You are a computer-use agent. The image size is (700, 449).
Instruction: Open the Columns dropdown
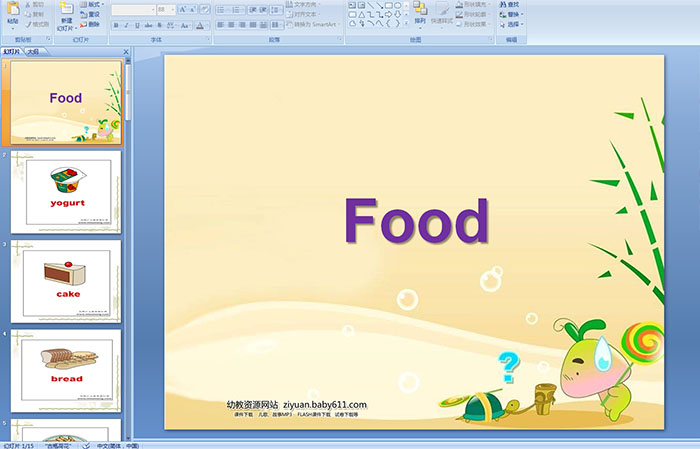pyautogui.click(x=276, y=25)
